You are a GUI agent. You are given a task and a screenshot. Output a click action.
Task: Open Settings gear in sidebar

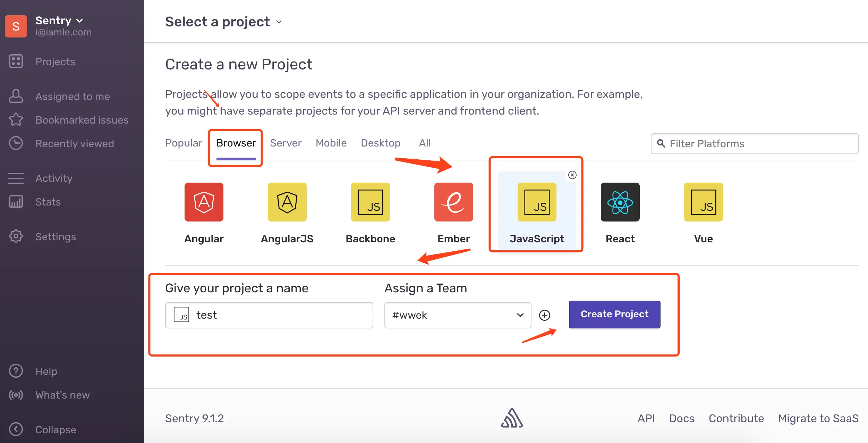tap(16, 236)
